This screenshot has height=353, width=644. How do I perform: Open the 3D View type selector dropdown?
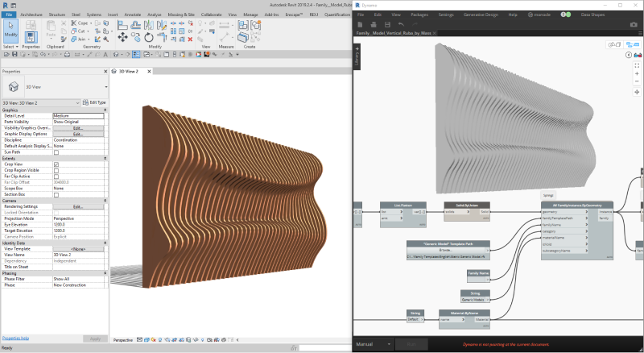coord(105,87)
